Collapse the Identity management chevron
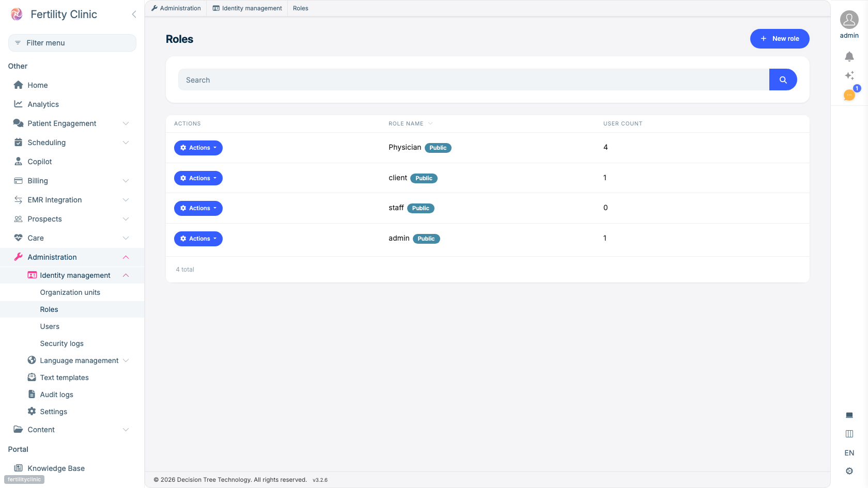The image size is (868, 488). [x=126, y=275]
